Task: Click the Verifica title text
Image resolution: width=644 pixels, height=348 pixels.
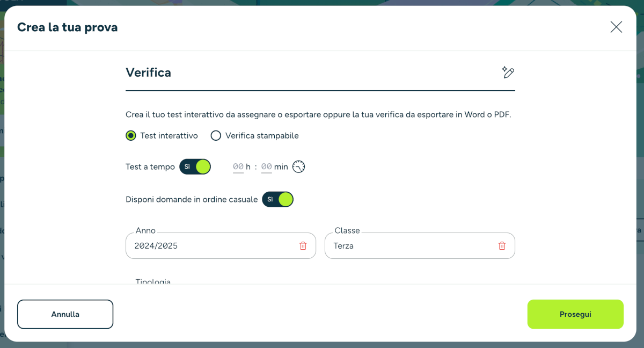Action: (148, 73)
